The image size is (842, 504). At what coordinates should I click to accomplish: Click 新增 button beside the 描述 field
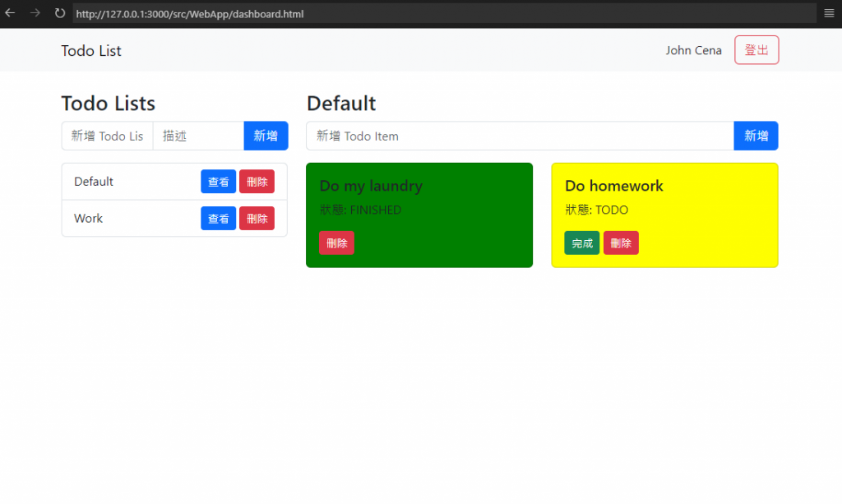pyautogui.click(x=266, y=136)
